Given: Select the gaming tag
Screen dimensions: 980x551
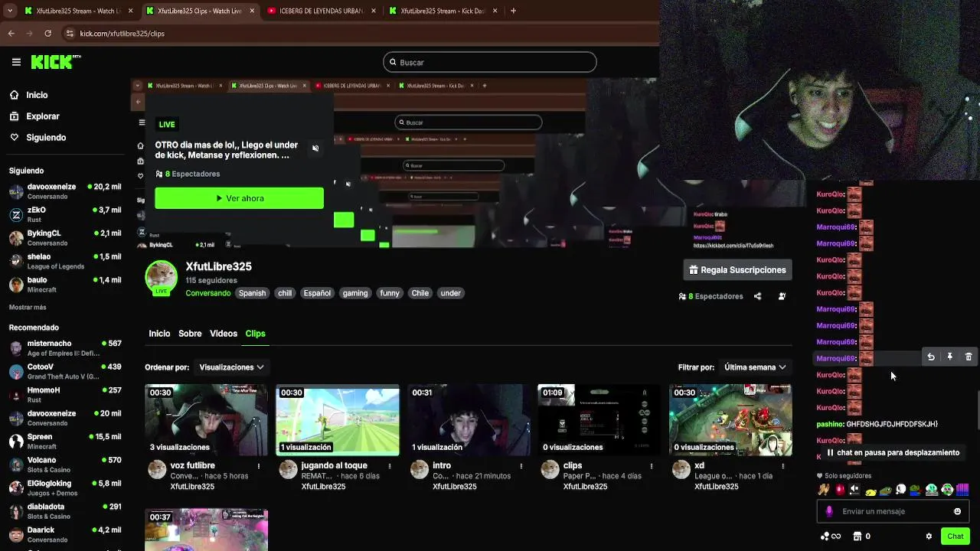Looking at the screenshot, I should click(x=355, y=293).
